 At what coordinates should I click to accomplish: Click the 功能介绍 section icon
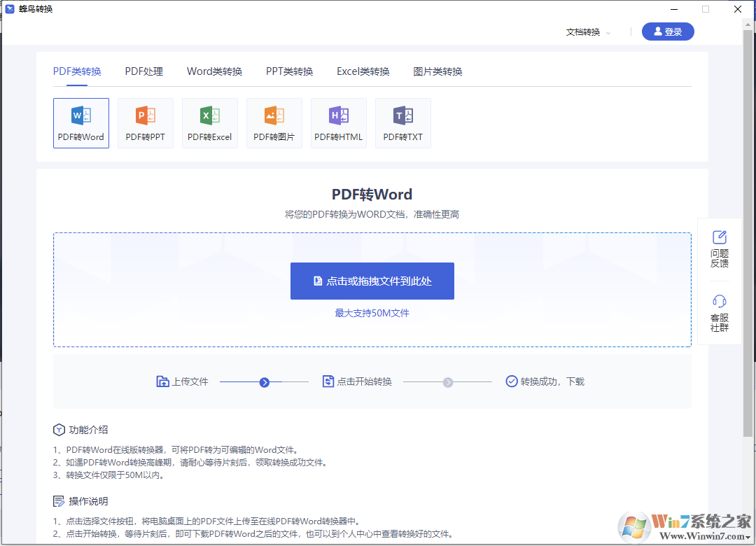pos(59,430)
